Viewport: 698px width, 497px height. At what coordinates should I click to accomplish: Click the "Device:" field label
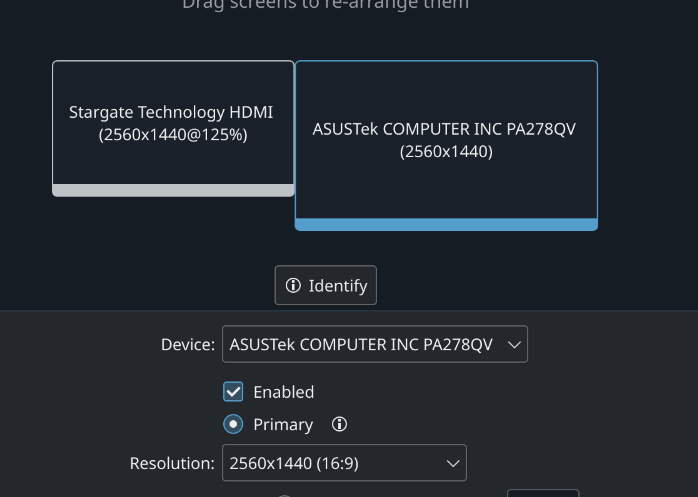pos(187,344)
